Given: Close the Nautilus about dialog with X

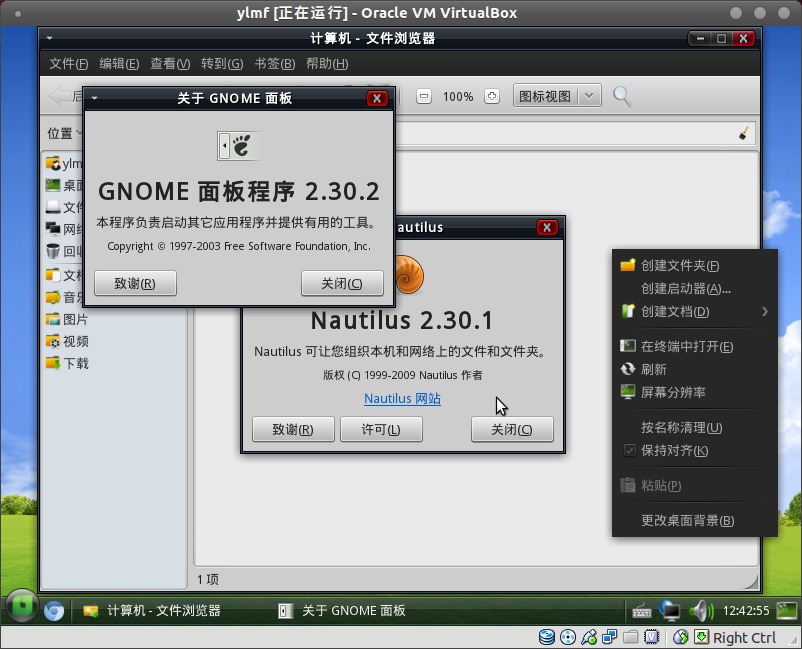Looking at the screenshot, I should click(547, 228).
